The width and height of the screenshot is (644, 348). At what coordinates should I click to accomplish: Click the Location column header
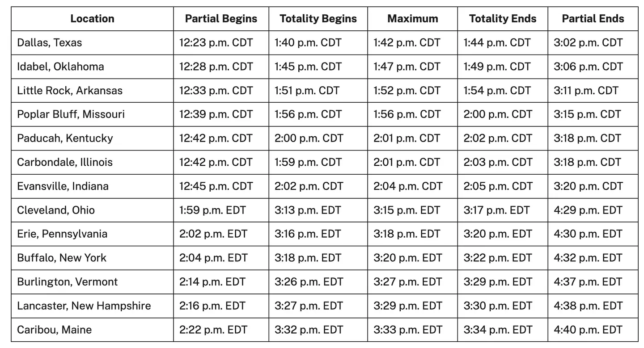click(92, 19)
